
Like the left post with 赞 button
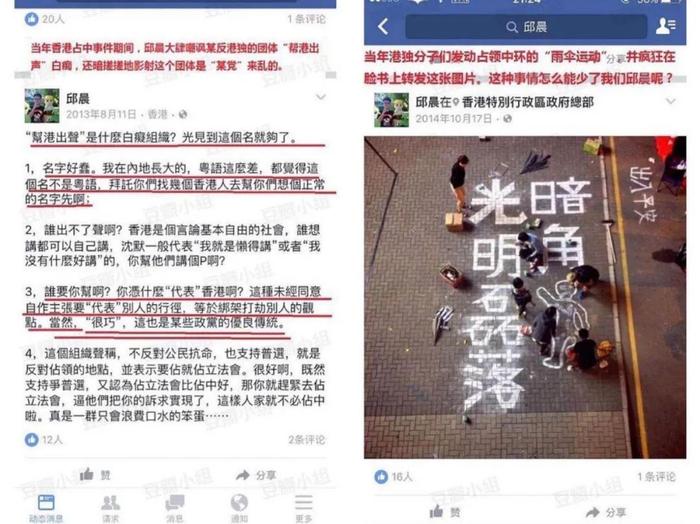pyautogui.click(x=95, y=474)
